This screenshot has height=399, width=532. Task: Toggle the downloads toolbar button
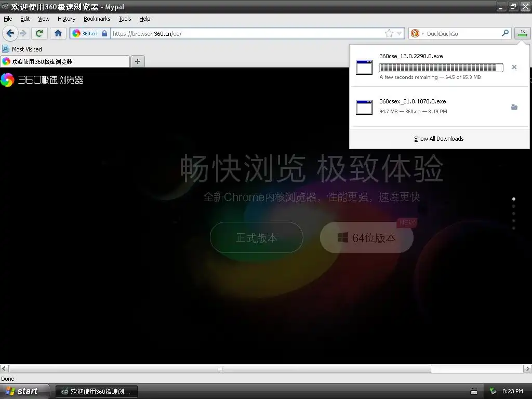click(523, 33)
